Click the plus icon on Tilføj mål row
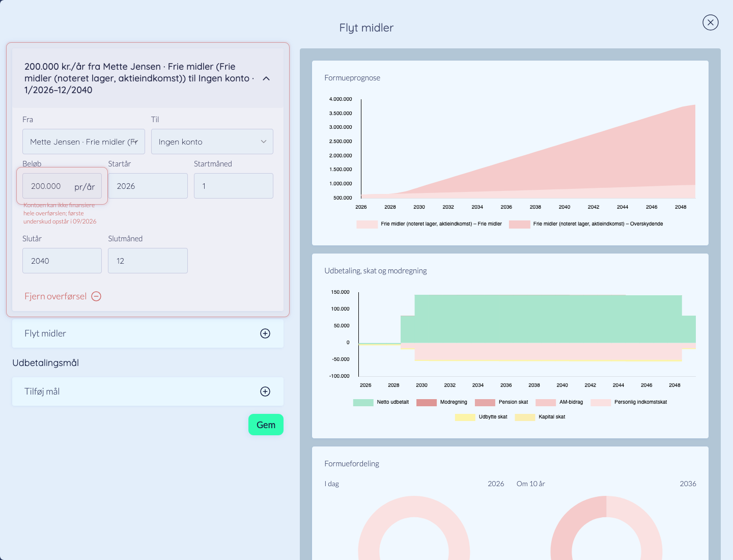This screenshot has height=560, width=733. click(265, 391)
